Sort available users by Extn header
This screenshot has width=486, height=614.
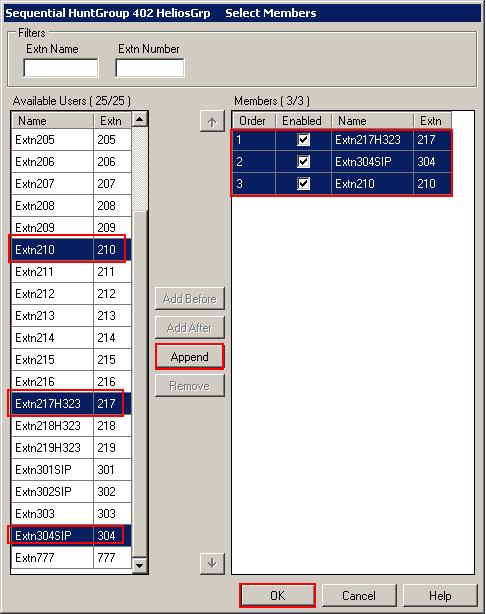[112, 121]
